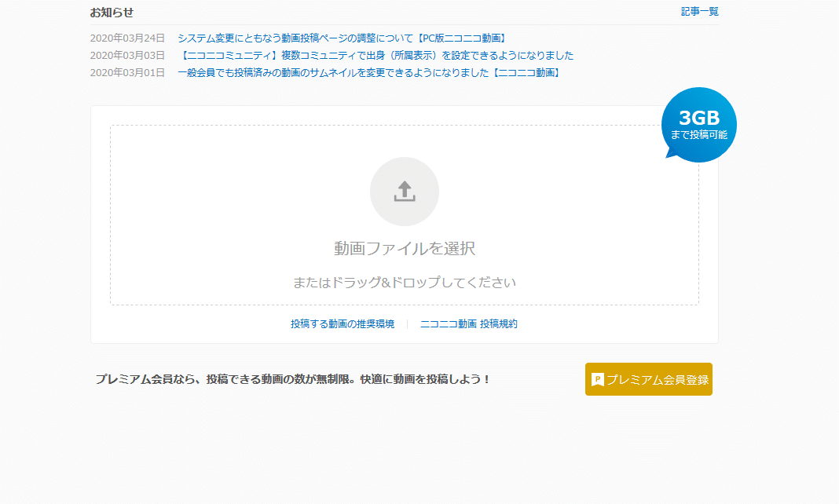Click the premium P flag icon
The height and width of the screenshot is (504, 839).
pos(597,379)
